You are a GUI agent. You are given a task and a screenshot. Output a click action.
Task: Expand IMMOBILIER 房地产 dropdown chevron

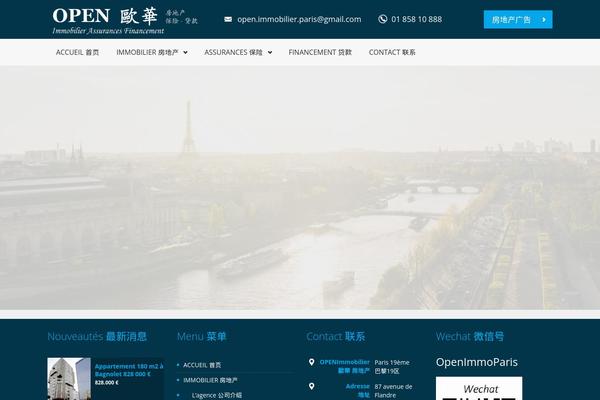(x=186, y=52)
